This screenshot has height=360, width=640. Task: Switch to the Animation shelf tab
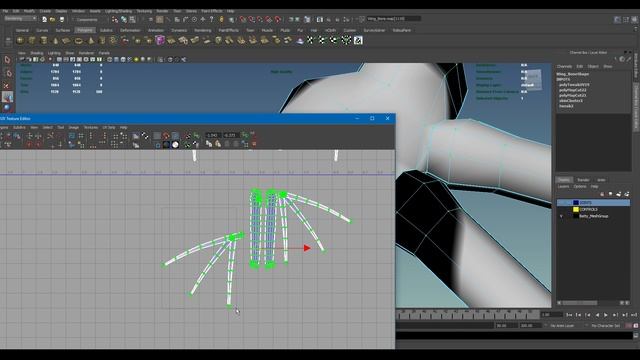156,30
